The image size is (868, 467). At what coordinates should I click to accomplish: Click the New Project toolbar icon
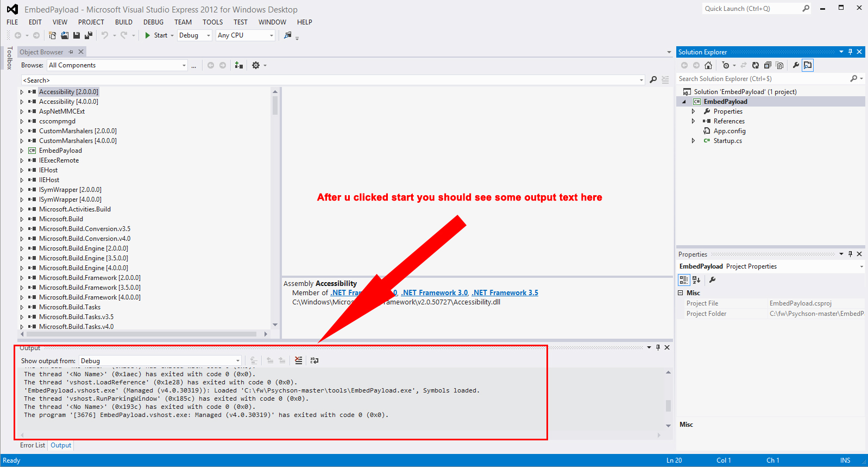click(52, 35)
